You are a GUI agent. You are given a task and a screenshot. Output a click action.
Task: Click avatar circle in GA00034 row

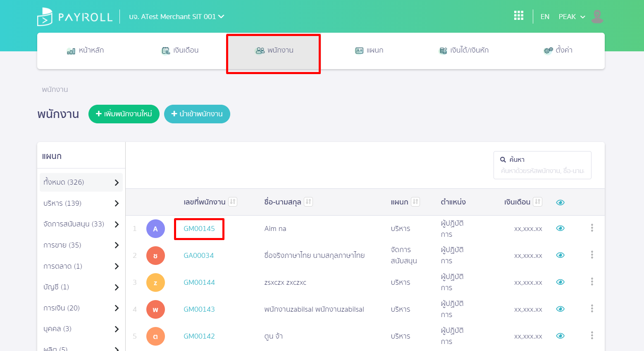pyautogui.click(x=155, y=255)
